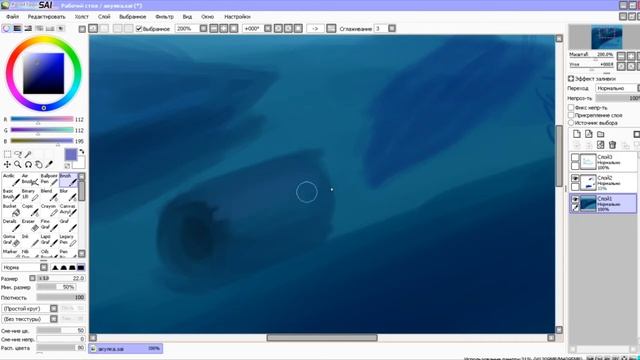Select the move tool
The height and width of the screenshot is (360, 640).
coord(7,164)
